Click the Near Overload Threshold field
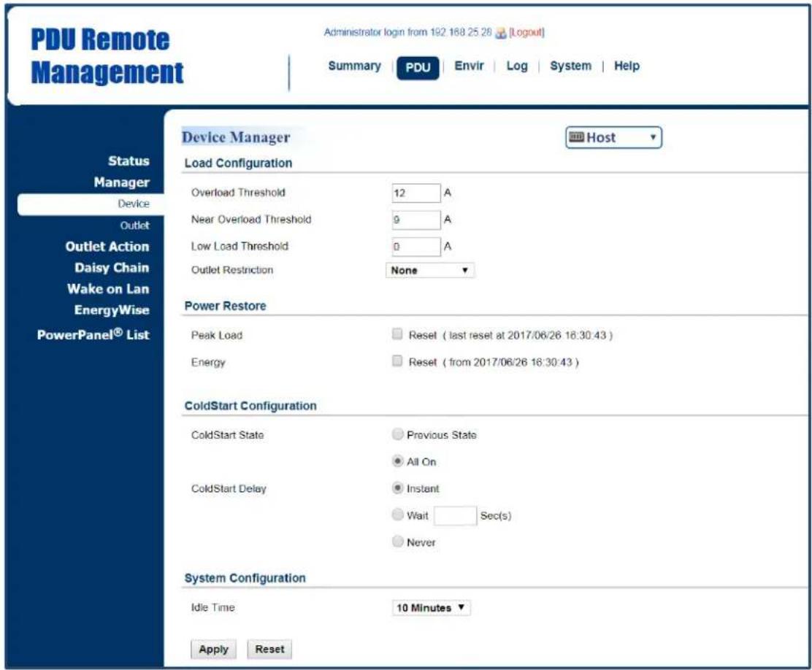 [x=415, y=220]
